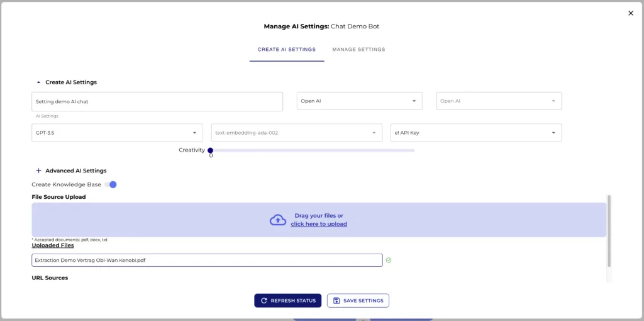This screenshot has width=644, height=321.
Task: Click the Save Settings button
Action: tap(358, 300)
